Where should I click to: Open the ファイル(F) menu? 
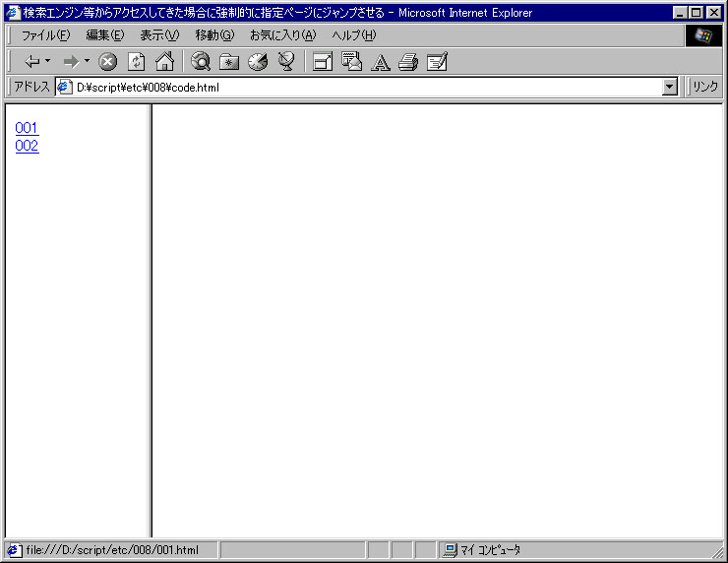45,35
